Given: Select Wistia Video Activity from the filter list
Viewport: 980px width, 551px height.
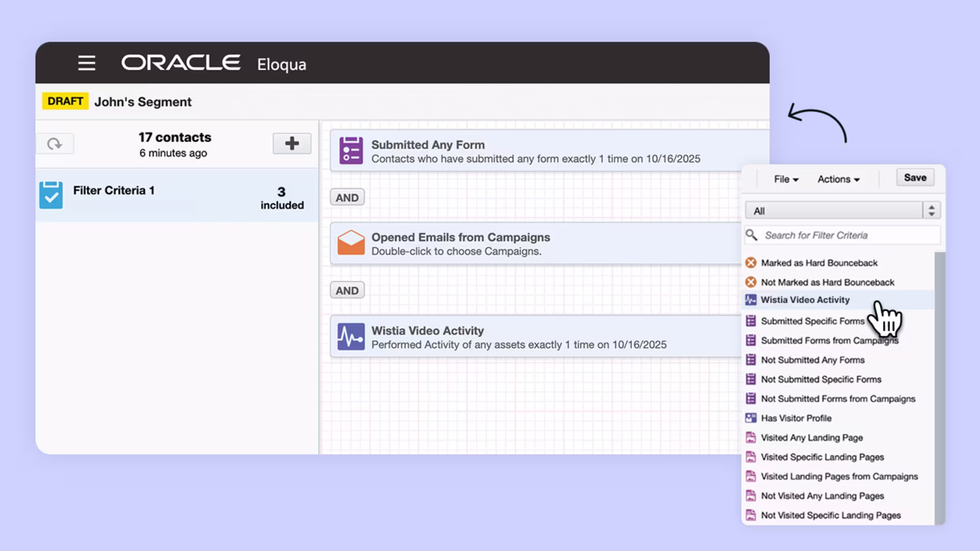Looking at the screenshot, I should pos(805,300).
